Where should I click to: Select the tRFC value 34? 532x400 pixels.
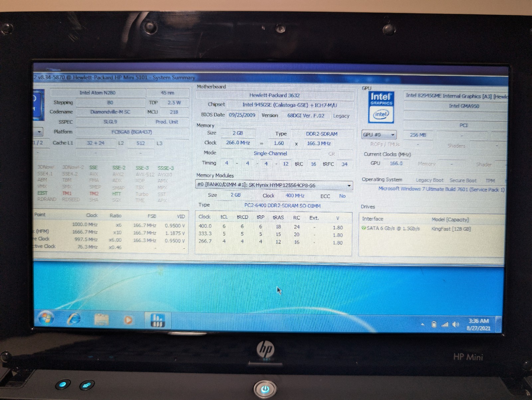click(x=344, y=164)
